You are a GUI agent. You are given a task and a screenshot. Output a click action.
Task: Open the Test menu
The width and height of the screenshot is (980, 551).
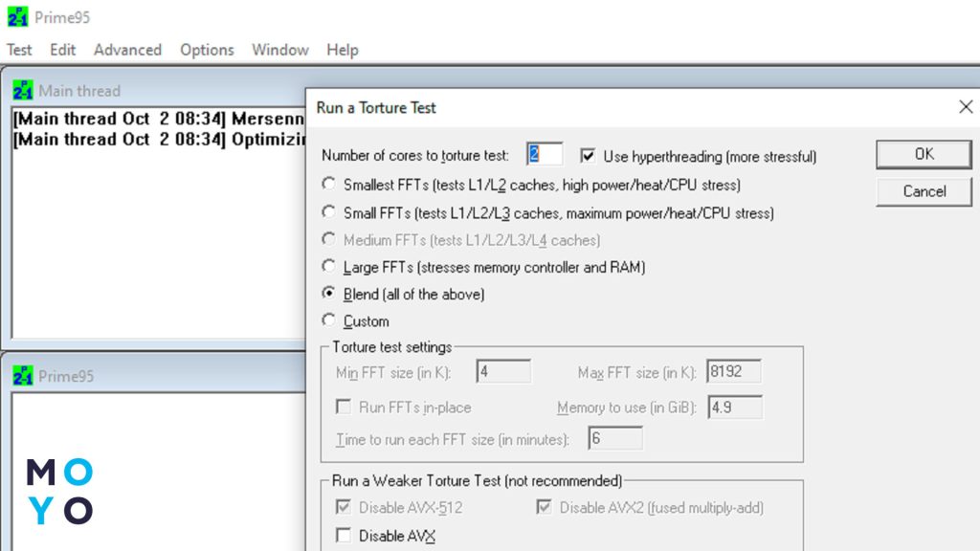(19, 50)
